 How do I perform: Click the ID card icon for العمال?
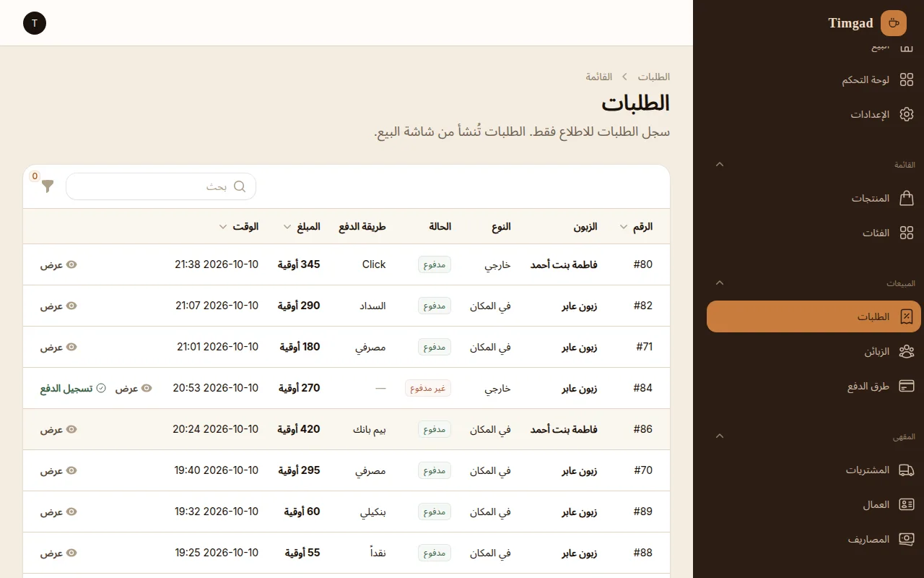pos(907,504)
